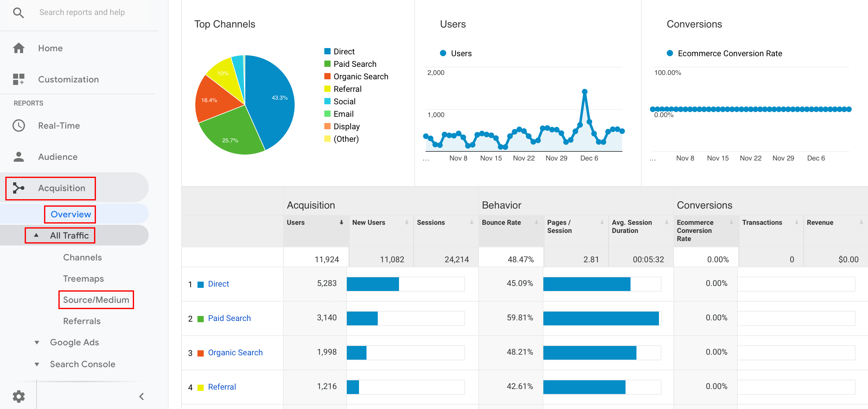The image size is (868, 409).
Task: Click the Home house icon
Action: coord(18,48)
